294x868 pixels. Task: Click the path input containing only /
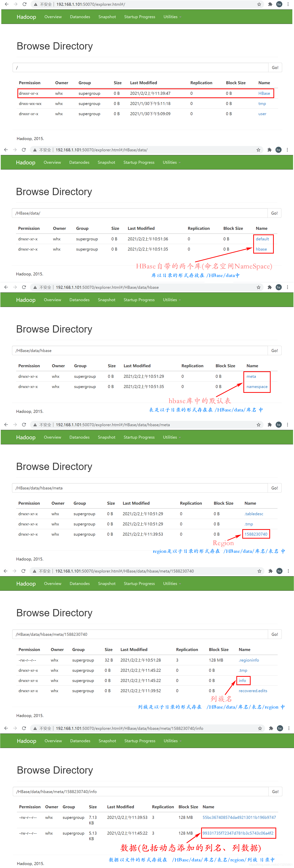[141, 68]
